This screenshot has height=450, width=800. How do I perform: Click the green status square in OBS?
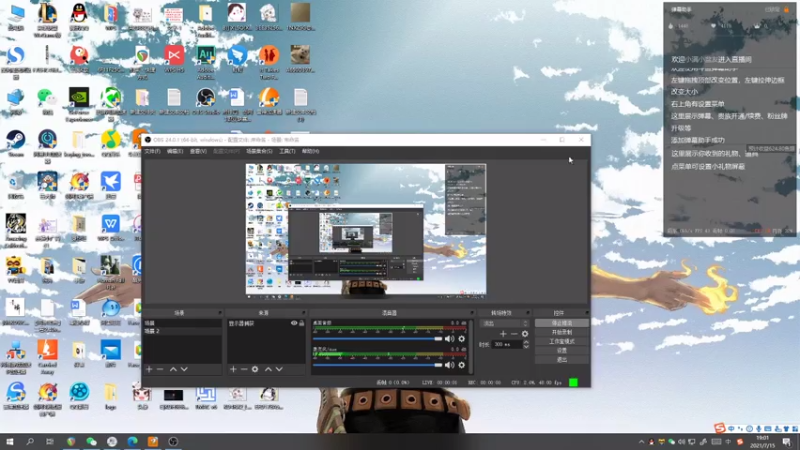pos(573,382)
